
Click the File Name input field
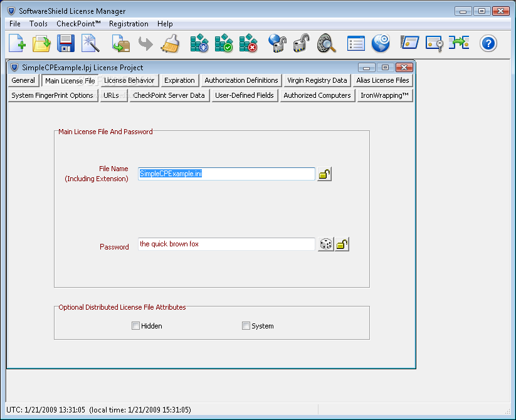coord(226,174)
